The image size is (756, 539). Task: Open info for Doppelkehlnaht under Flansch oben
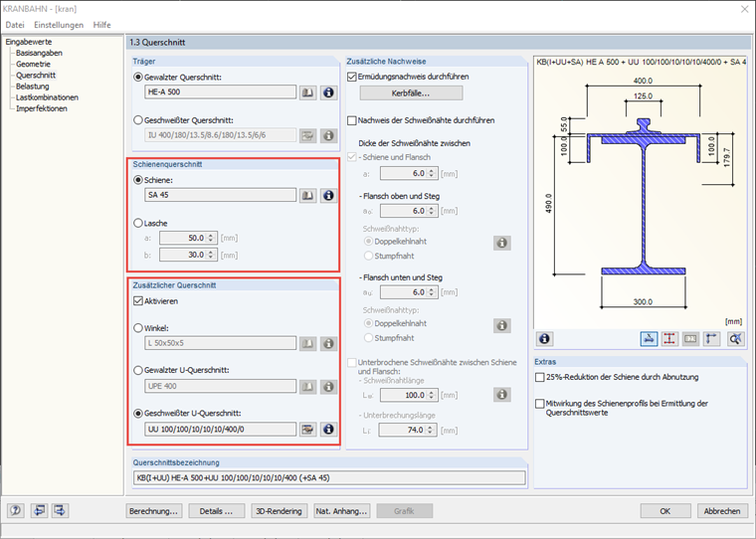tap(502, 243)
